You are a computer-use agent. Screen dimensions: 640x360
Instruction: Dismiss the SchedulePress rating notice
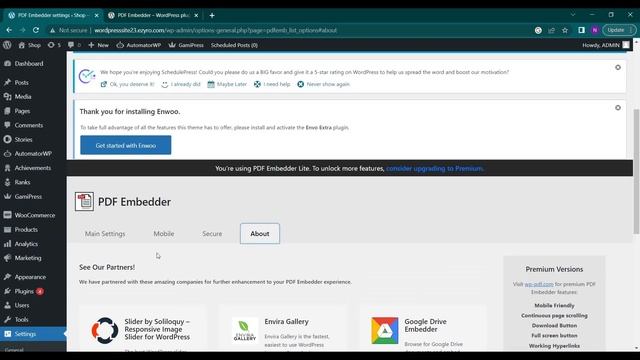[618, 67]
